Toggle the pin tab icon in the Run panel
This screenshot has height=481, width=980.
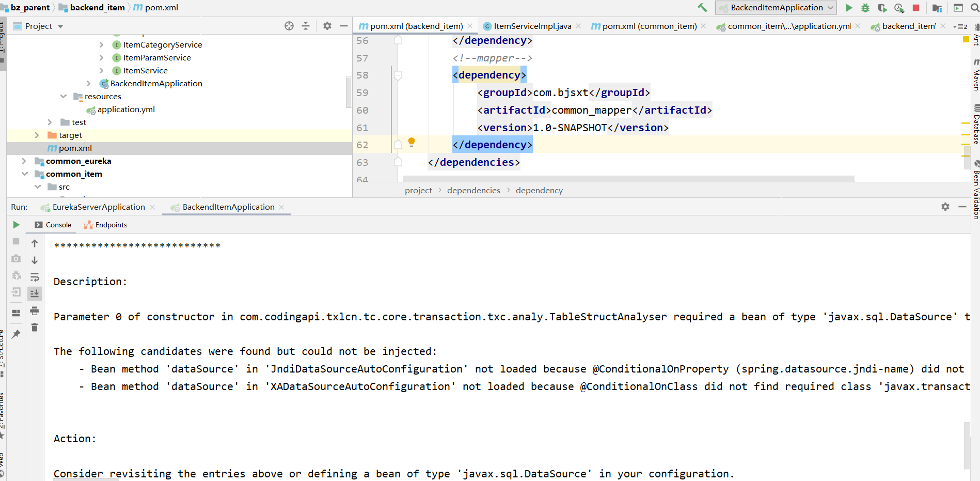coord(16,334)
